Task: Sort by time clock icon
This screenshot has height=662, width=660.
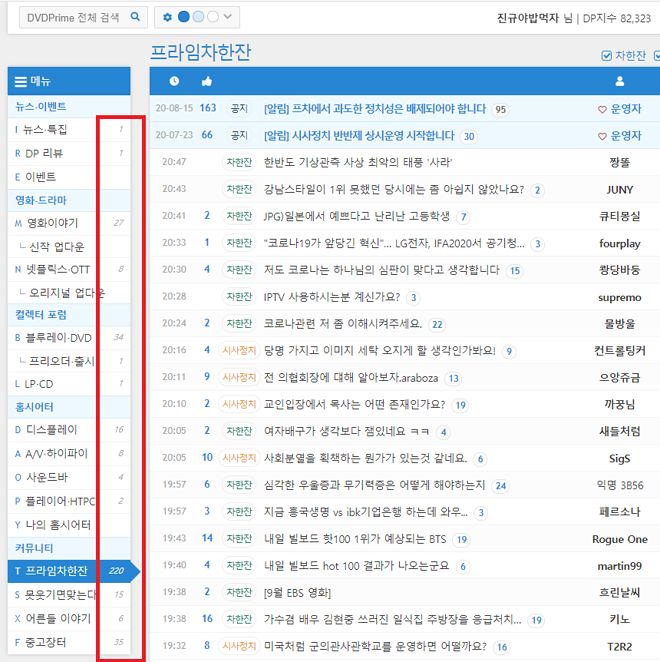Action: [x=174, y=81]
